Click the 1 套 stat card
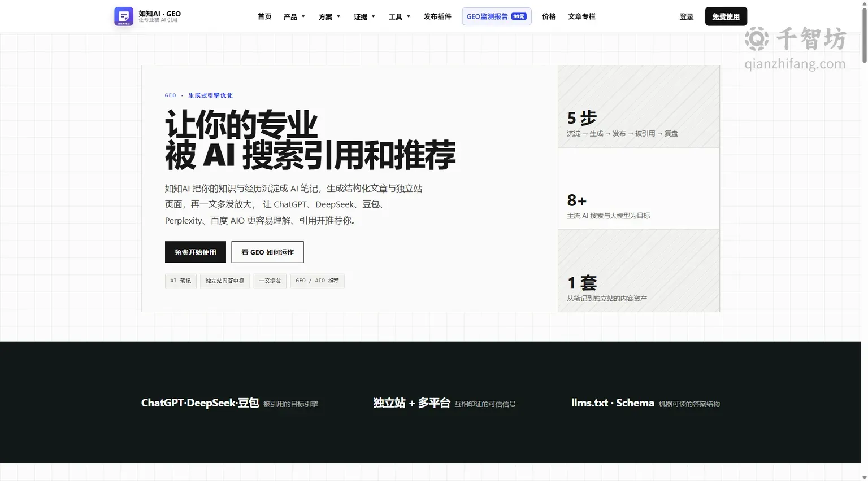This screenshot has height=481, width=868. (x=639, y=270)
